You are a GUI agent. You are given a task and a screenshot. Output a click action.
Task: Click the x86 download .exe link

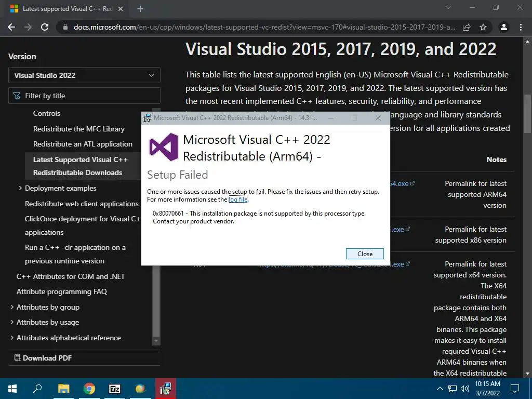(x=402, y=229)
